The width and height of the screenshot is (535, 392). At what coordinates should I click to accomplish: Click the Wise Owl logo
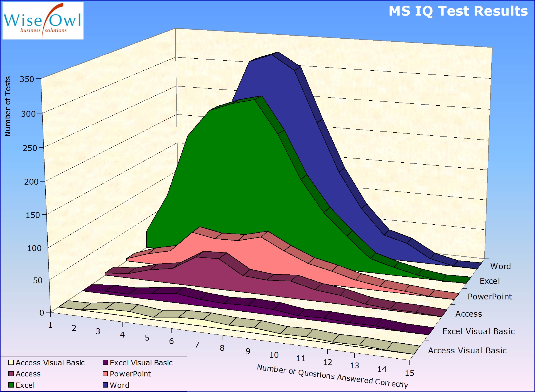[x=43, y=21]
